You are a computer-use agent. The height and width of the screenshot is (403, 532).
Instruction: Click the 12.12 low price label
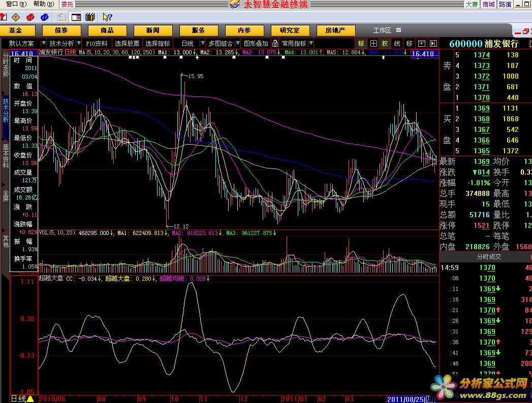181,226
